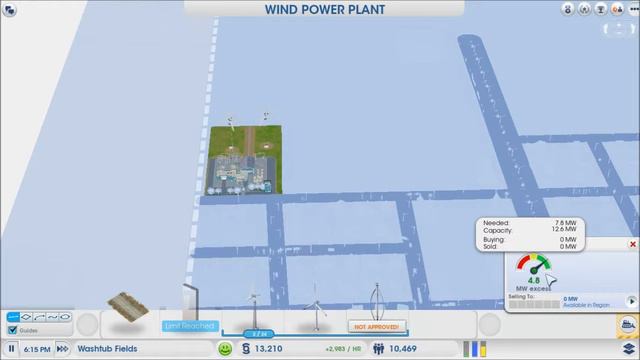Open the data layers icon
This screenshot has width=640, height=360.
630,349
